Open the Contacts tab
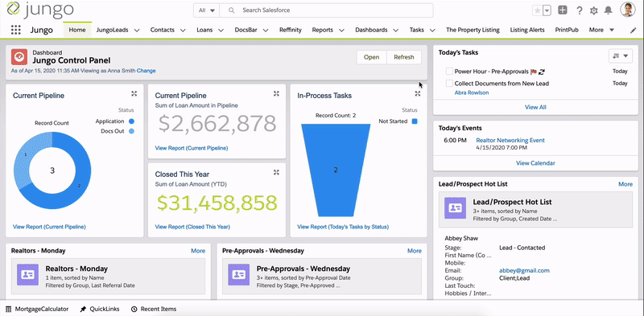The image size is (644, 316). (x=163, y=30)
